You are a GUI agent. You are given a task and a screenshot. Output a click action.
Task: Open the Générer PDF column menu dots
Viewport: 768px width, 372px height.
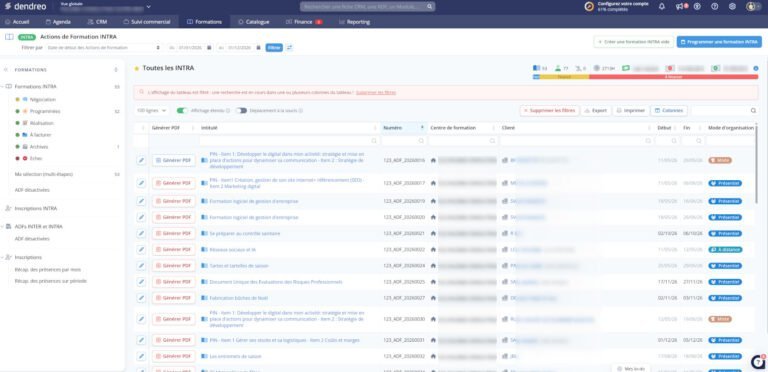click(193, 128)
